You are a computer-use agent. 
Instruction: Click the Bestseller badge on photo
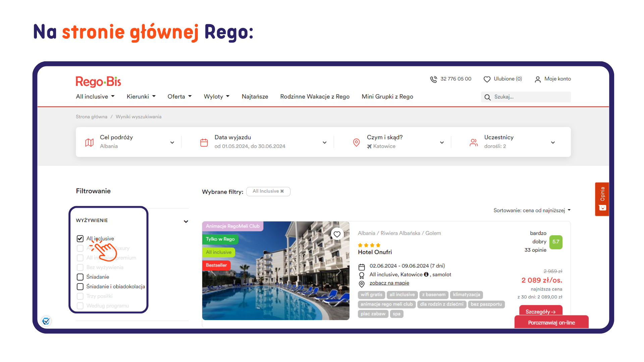pos(216,265)
